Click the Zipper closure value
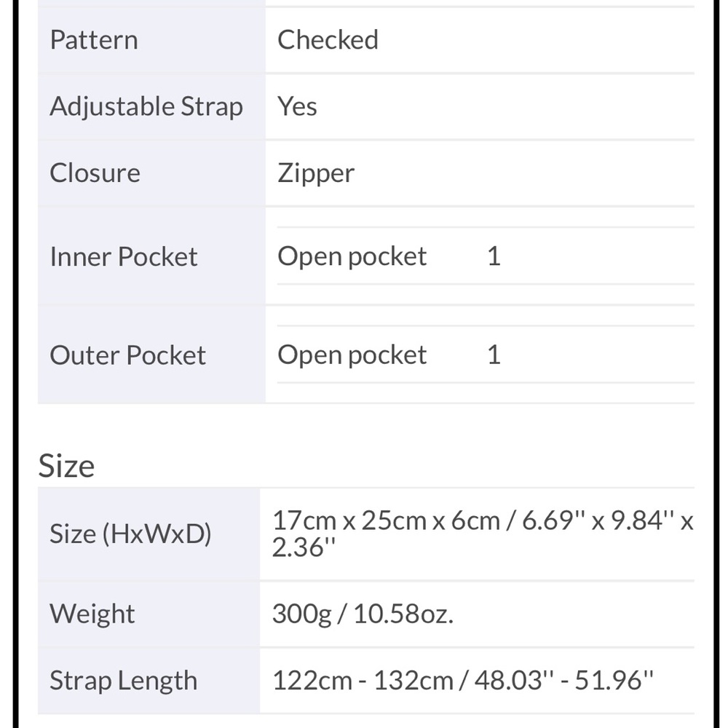This screenshot has height=728, width=728. click(x=316, y=174)
